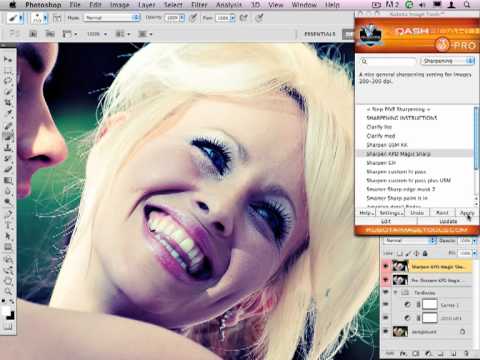Viewport: 480px width, 360px height.
Task: Toggle lock position
Action: click(x=417, y=254)
